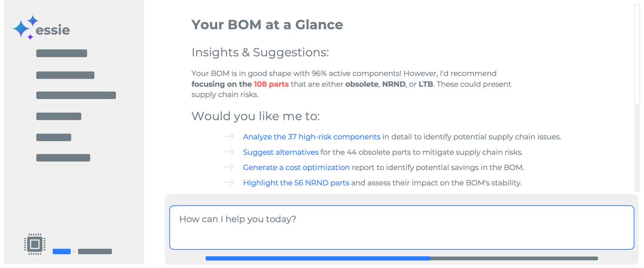Viewport: 644px width, 268px height.
Task: Click the red '108 parts' text
Action: (271, 84)
